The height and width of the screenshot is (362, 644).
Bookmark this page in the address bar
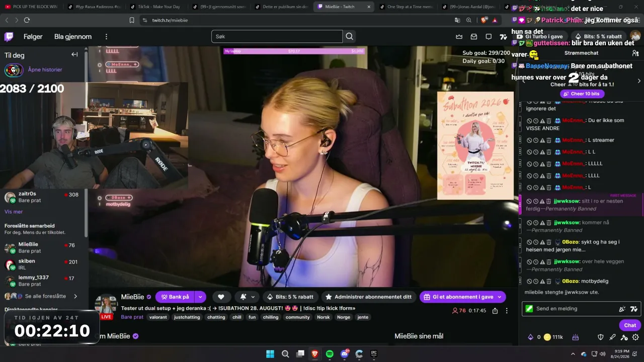pyautogui.click(x=132, y=20)
